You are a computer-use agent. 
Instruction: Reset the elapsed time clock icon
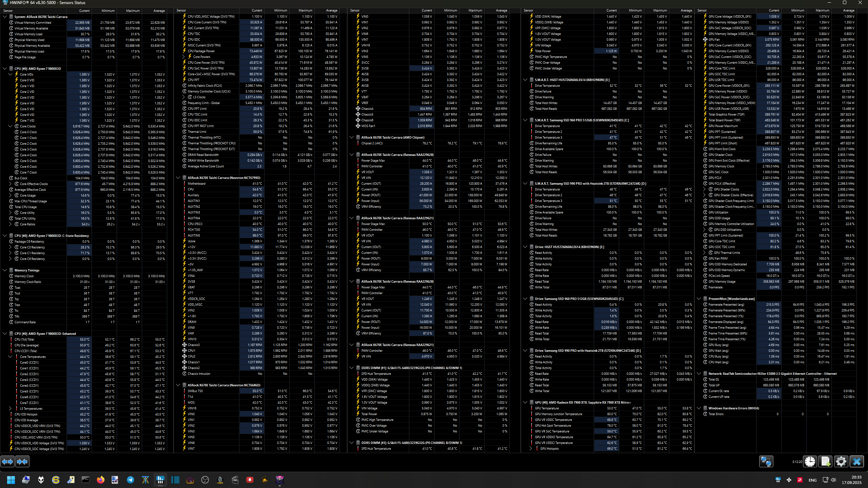tap(810, 462)
